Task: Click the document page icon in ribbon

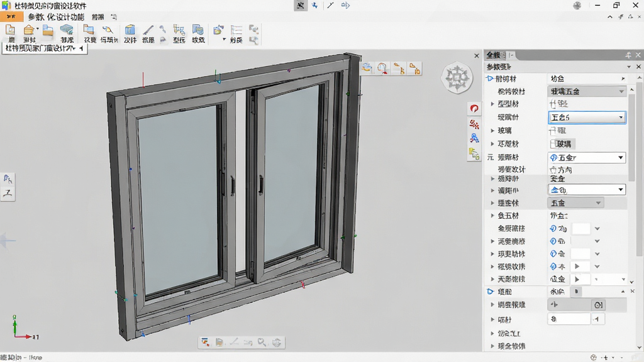Action: coord(10,30)
